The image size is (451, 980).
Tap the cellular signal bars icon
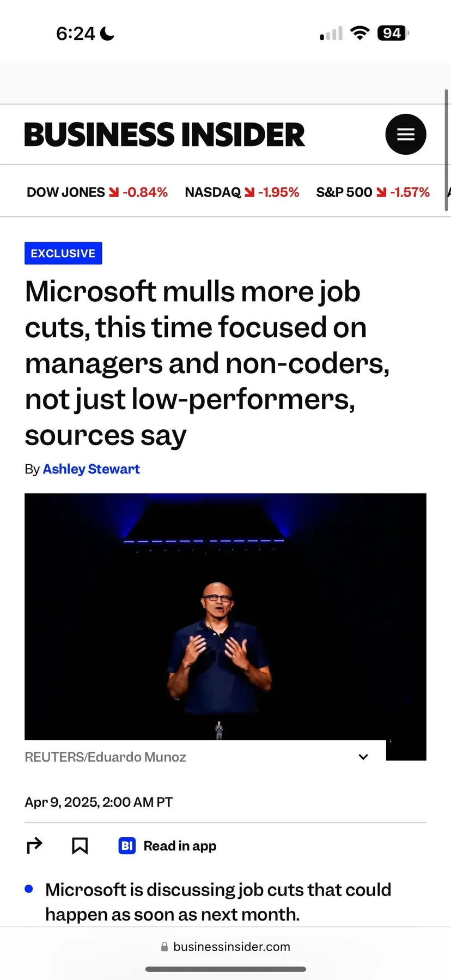[330, 34]
